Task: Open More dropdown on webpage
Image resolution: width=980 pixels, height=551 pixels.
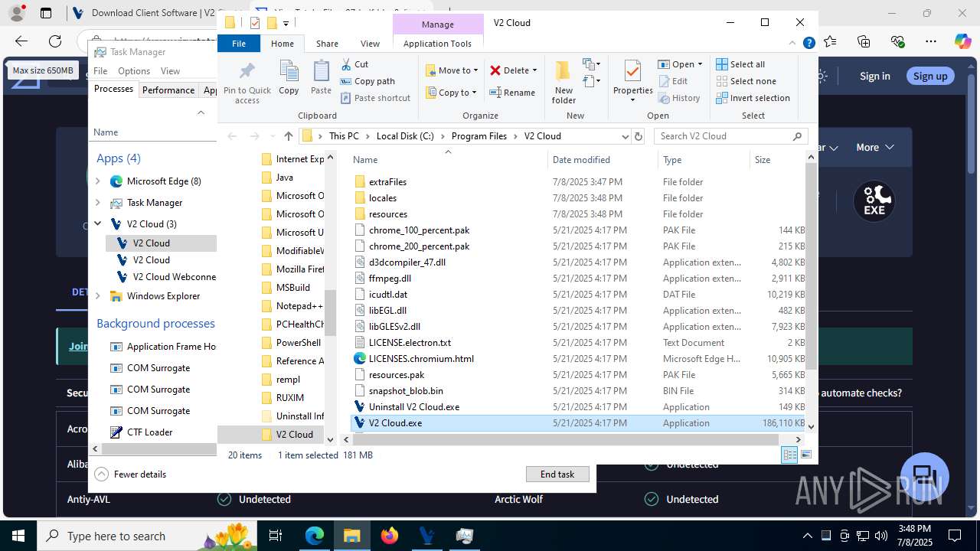Action: pyautogui.click(x=874, y=147)
